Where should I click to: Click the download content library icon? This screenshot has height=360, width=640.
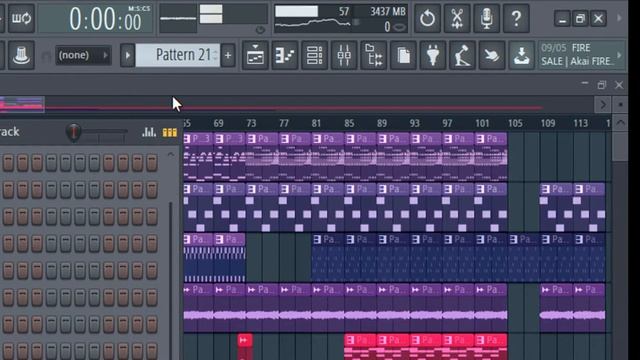point(522,55)
